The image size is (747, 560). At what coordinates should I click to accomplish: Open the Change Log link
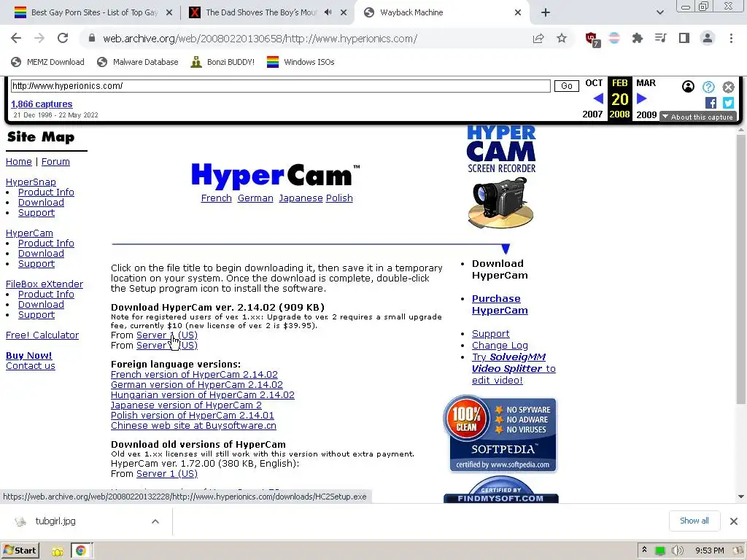pyautogui.click(x=500, y=345)
